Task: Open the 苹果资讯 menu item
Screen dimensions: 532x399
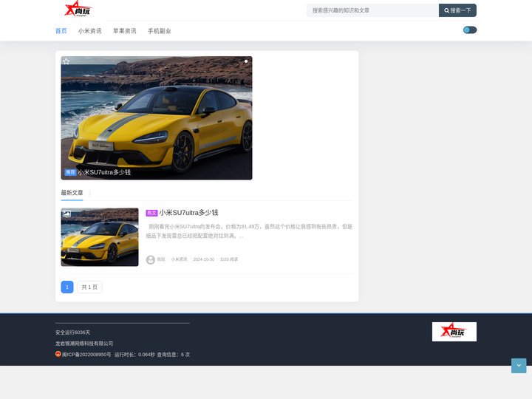Action: pyautogui.click(x=125, y=31)
